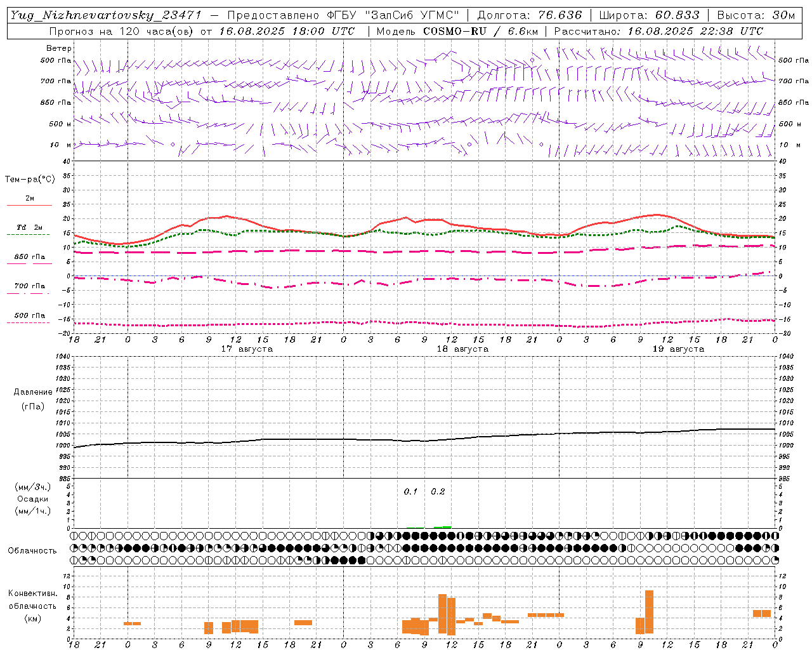Click the station name Yug_Nizhnevartovsky_23471

(x=105, y=15)
